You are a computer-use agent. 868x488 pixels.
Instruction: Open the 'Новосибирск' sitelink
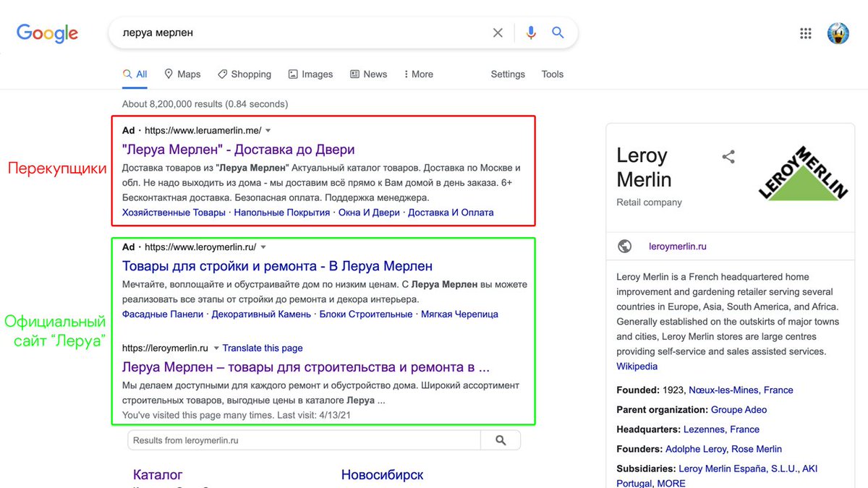click(x=382, y=475)
